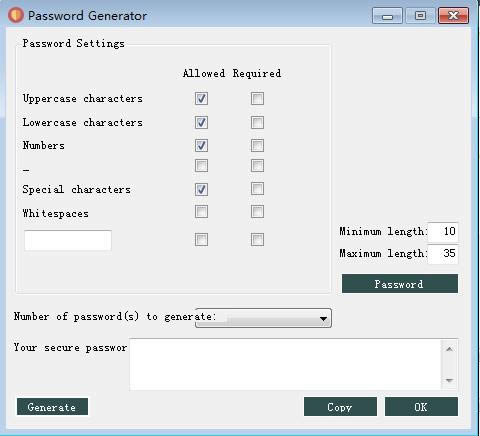Click the dark Password button
This screenshot has height=436, width=480.
[400, 284]
